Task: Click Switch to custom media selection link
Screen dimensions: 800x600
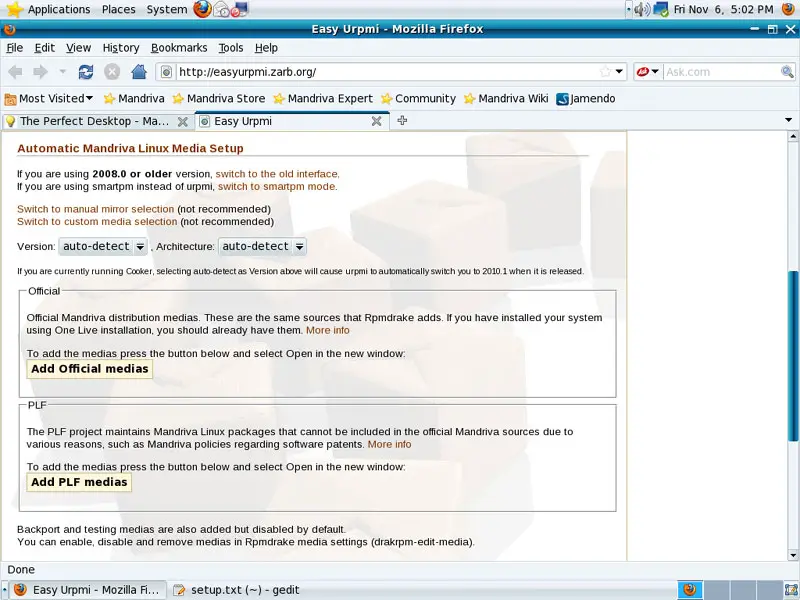Action: tap(97, 222)
